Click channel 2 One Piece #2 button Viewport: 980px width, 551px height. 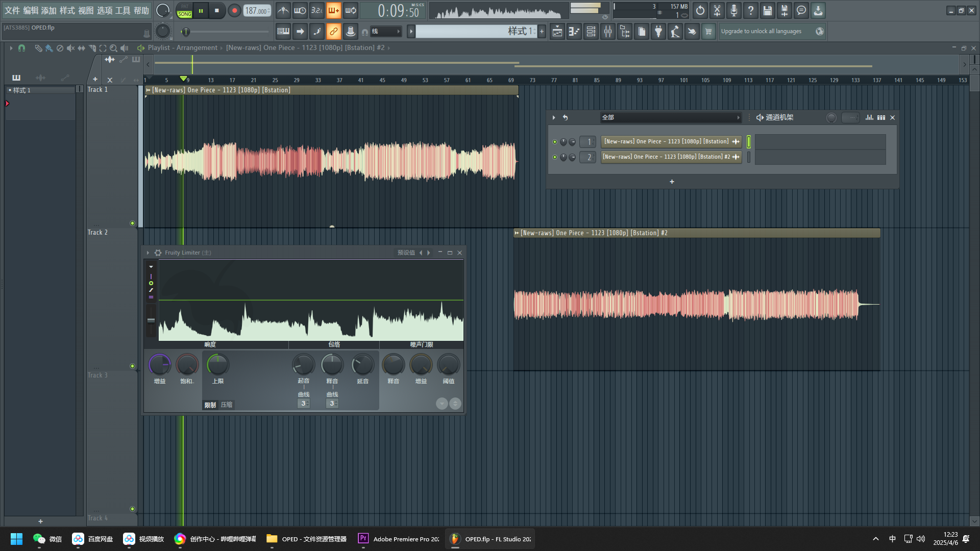click(671, 157)
